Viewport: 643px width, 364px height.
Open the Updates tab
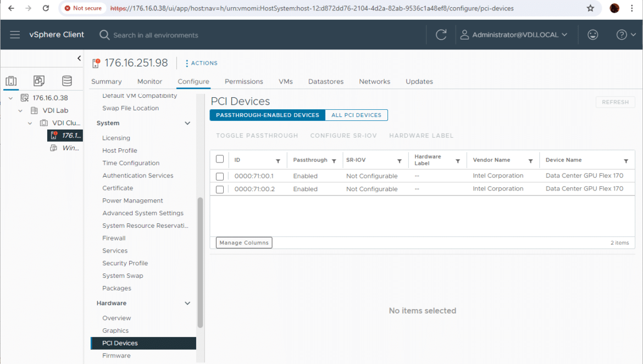tap(419, 81)
